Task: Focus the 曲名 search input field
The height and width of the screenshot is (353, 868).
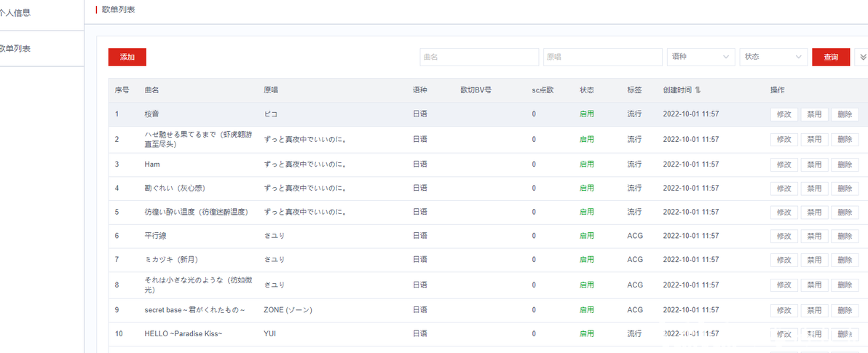Action: [x=479, y=57]
